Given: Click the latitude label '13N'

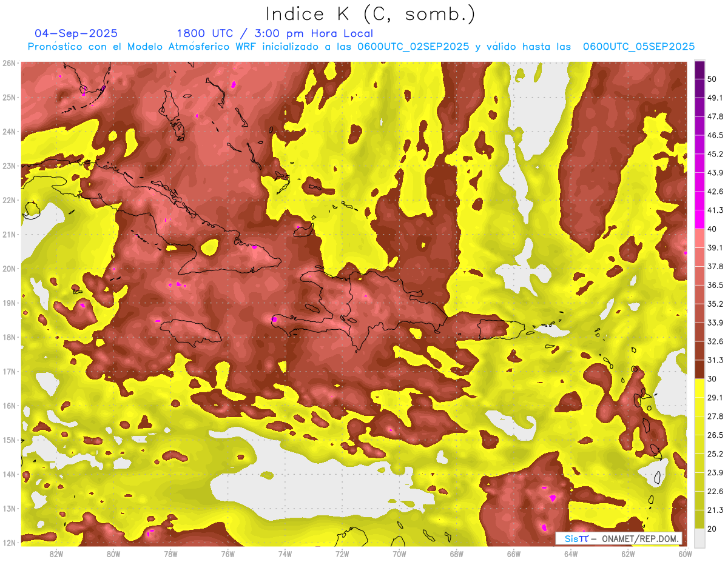Looking at the screenshot, I should coord(9,509).
